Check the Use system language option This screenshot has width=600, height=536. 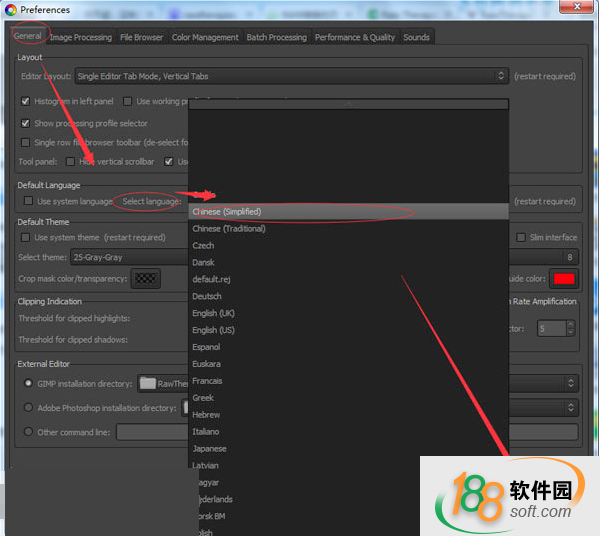coord(27,201)
